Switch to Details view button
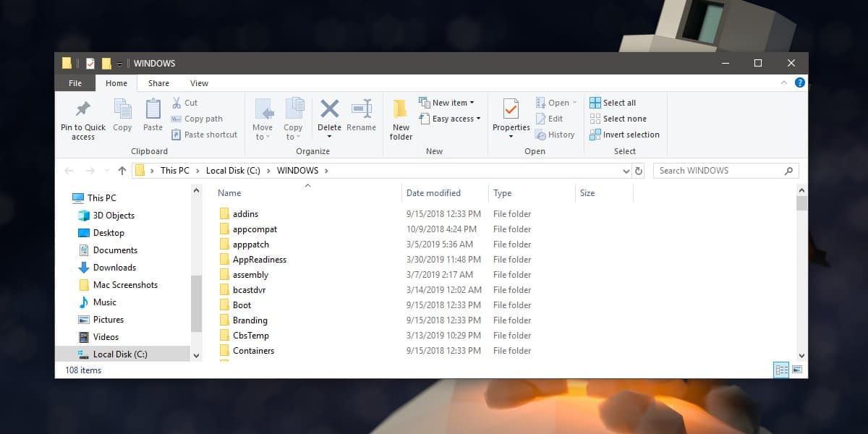This screenshot has width=868, height=434. pos(781,370)
